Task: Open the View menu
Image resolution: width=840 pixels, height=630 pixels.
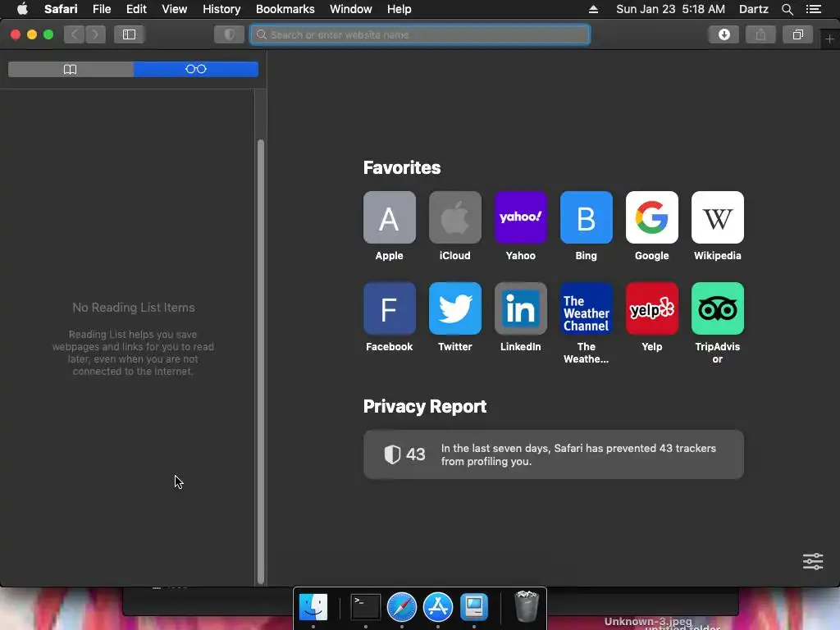Action: pos(175,9)
